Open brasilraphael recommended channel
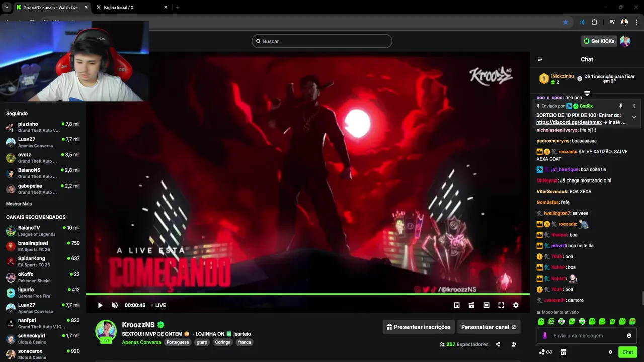This screenshot has height=362, width=644. tap(43, 246)
